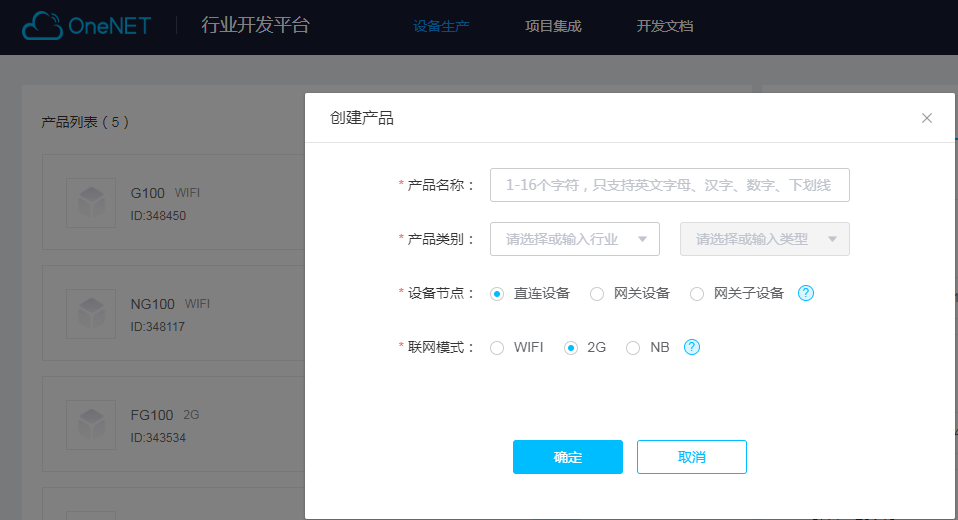958x520 pixels.
Task: Close the 创建产品 dialog with X
Action: pos(927,118)
